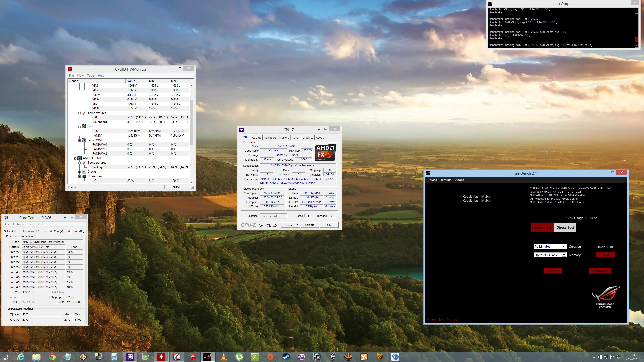
Task: Open the Up to 8GB RAM dropdown
Action: [550, 255]
